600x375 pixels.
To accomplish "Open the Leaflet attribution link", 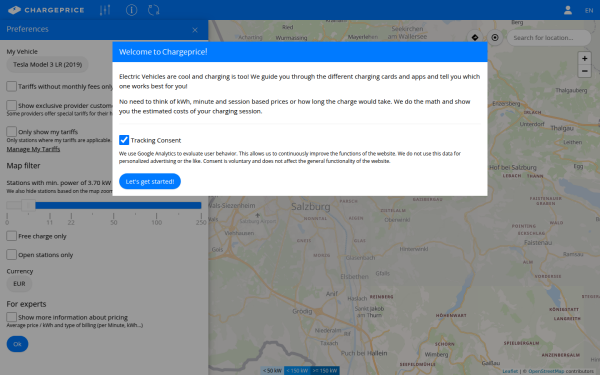I will (510, 371).
